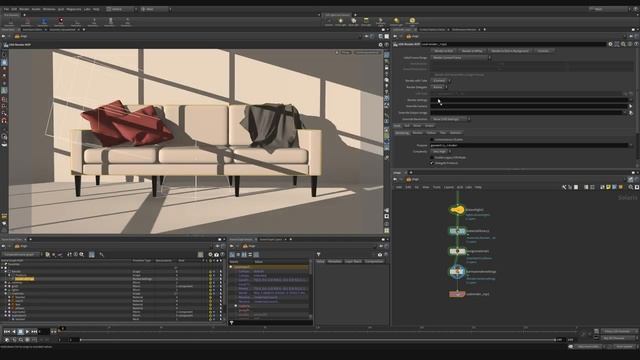Click current frame number field in playbar
640x360 pixels.
[x=44, y=332]
